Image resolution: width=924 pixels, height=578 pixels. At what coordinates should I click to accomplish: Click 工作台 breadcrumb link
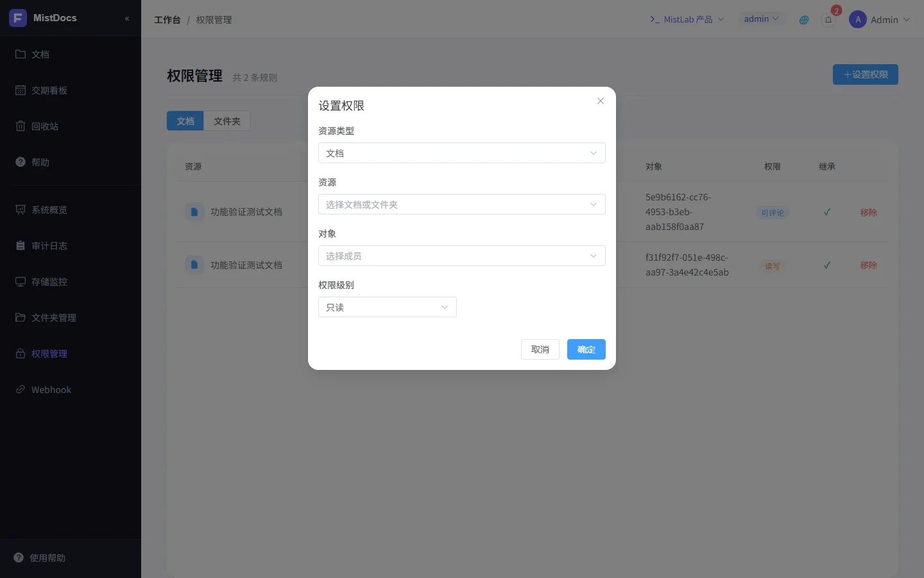[x=167, y=20]
